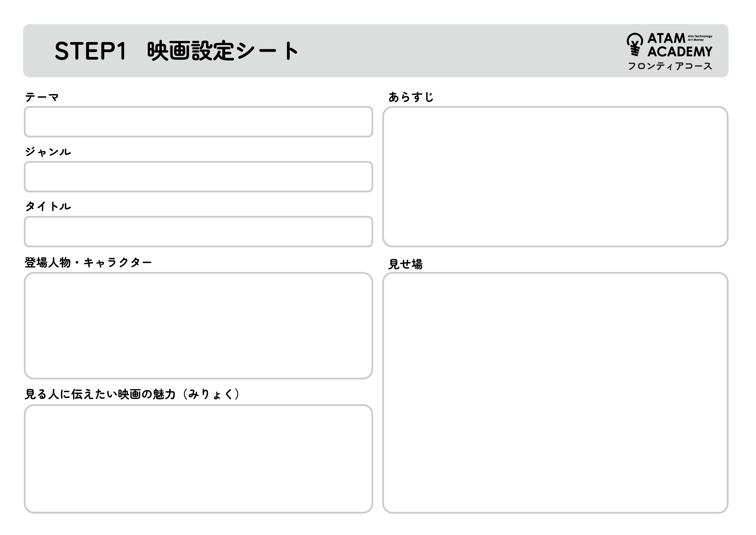Click the 見る人に伝えたい映画の魅力 text area
This screenshot has height=535, width=756.
[199, 459]
